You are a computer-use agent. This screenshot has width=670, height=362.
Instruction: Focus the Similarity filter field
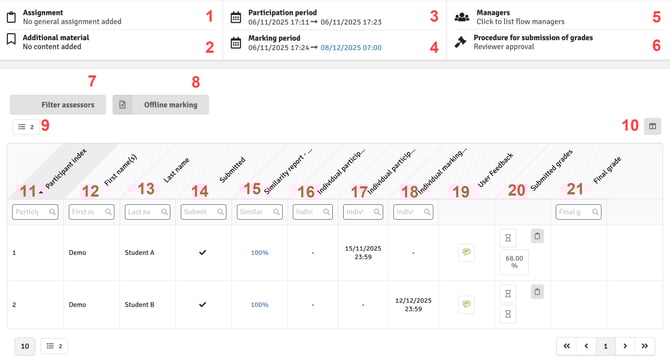pyautogui.click(x=259, y=212)
